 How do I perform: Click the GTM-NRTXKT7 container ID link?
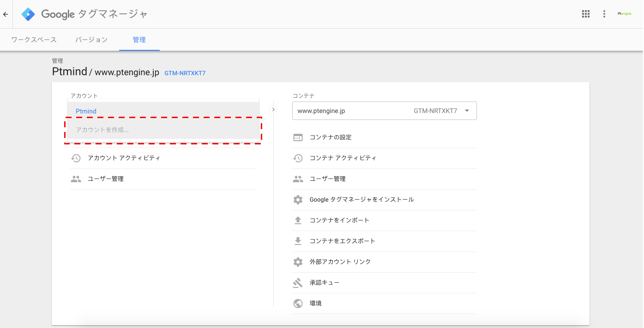pyautogui.click(x=185, y=73)
